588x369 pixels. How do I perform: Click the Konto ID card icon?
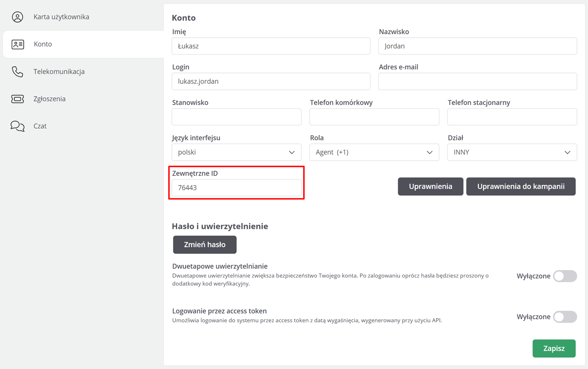point(18,44)
